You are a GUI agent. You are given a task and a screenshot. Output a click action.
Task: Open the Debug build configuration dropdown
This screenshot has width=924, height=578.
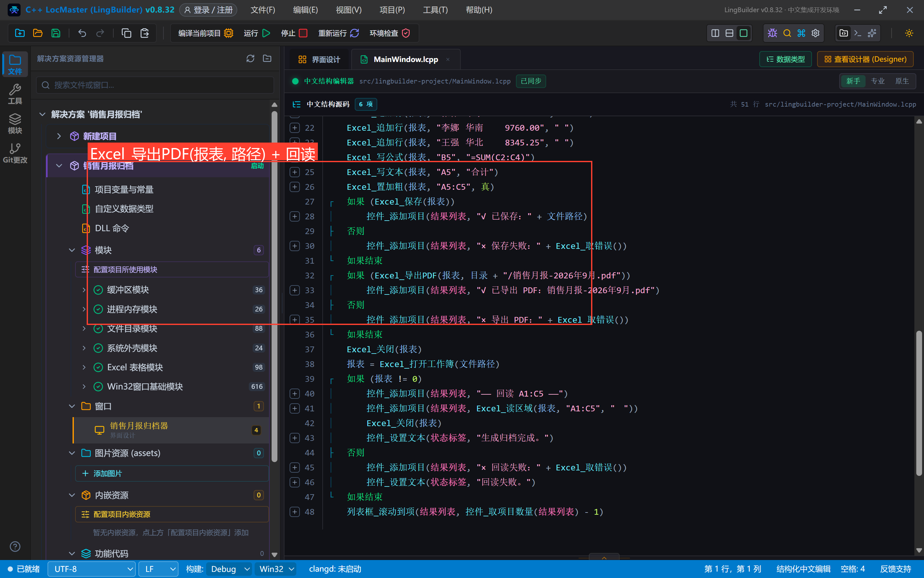(229, 569)
